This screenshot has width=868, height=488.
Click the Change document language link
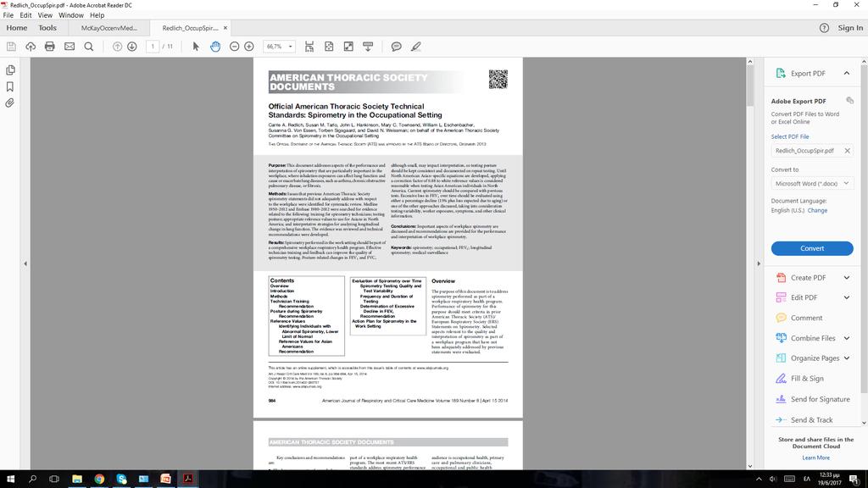pyautogui.click(x=818, y=211)
